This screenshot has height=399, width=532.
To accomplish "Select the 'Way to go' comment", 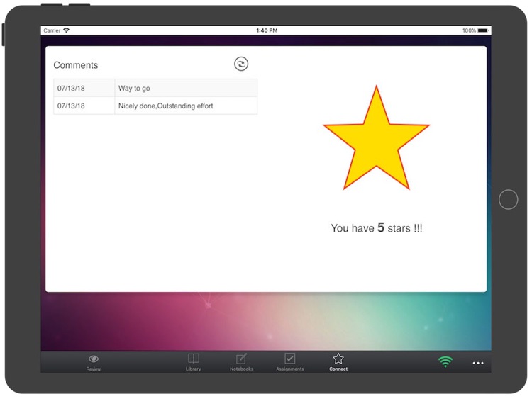I will 186,88.
